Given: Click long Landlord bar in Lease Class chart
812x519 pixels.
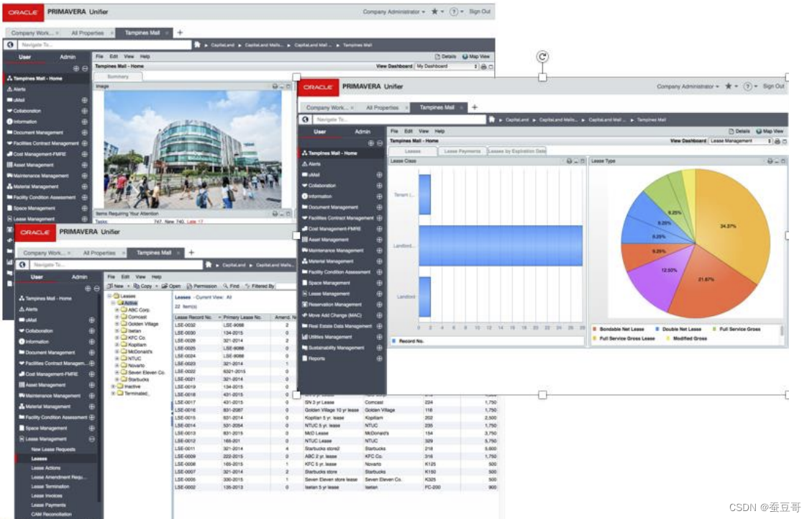Looking at the screenshot, I should tap(501, 245).
